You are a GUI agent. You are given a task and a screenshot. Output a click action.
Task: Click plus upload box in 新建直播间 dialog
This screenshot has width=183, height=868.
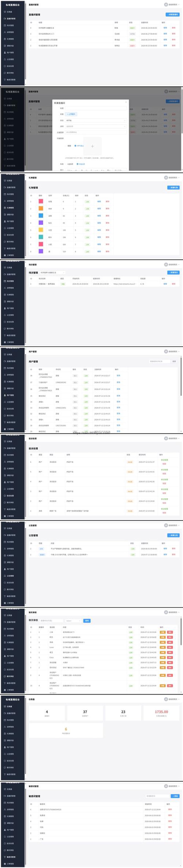92,146
